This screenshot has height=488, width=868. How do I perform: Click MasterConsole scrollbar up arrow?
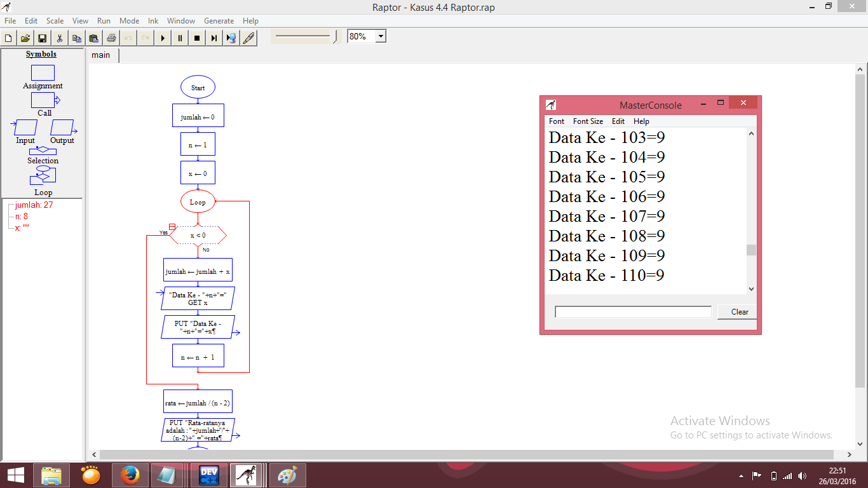[x=751, y=133]
